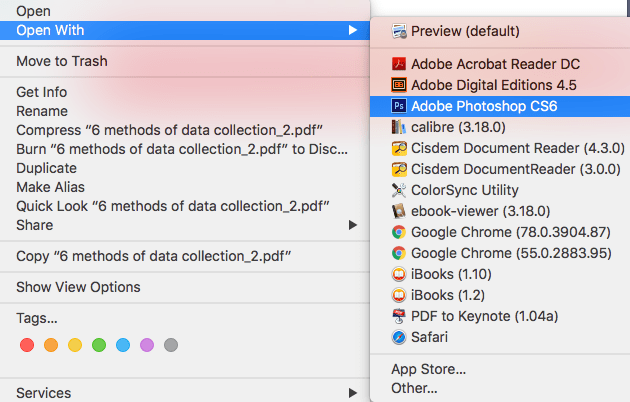This screenshot has width=630, height=402.
Task: Click the Safari compass icon
Action: [x=399, y=337]
